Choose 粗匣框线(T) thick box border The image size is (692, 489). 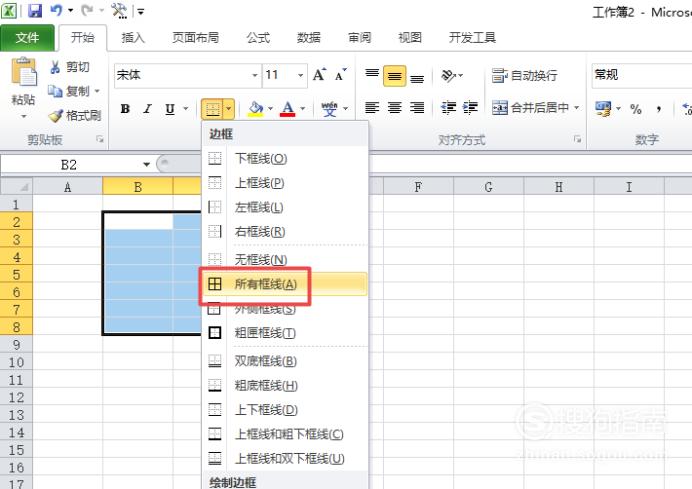pyautogui.click(x=285, y=333)
